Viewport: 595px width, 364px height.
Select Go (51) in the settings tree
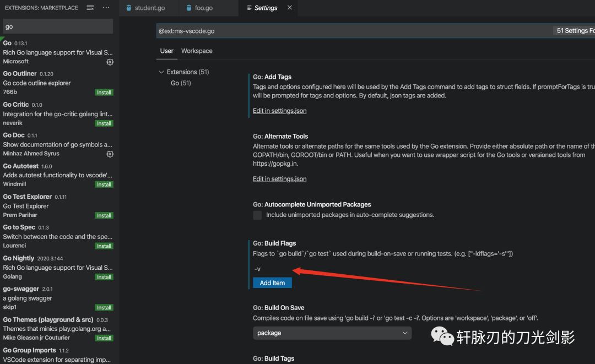181,83
